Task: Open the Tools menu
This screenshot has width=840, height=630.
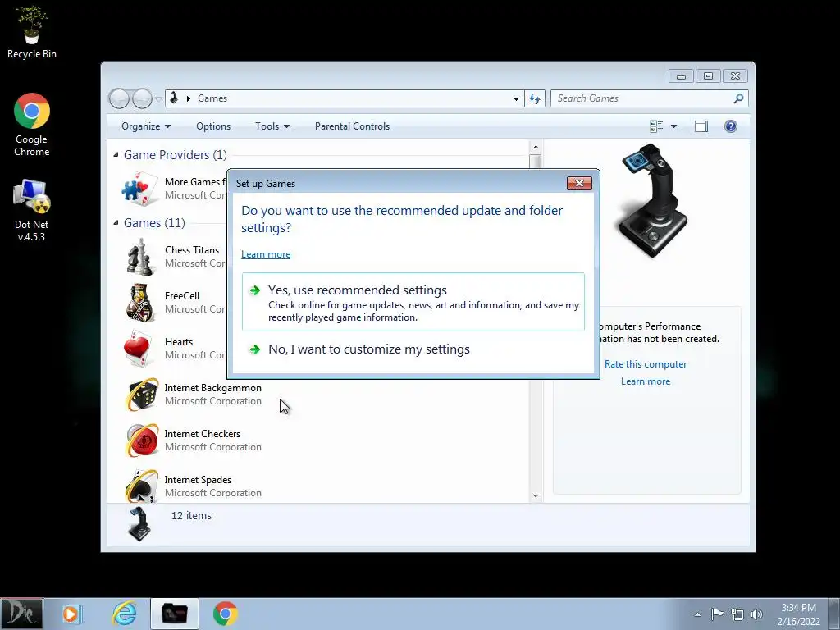Action: point(272,126)
